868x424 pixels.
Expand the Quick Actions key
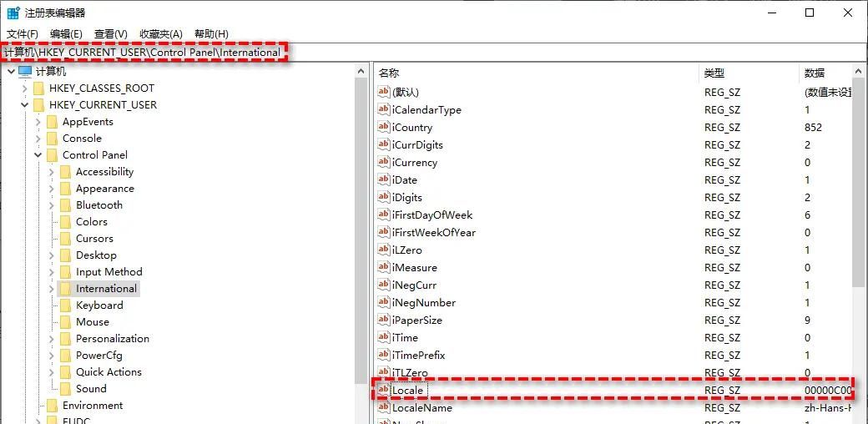pos(52,372)
